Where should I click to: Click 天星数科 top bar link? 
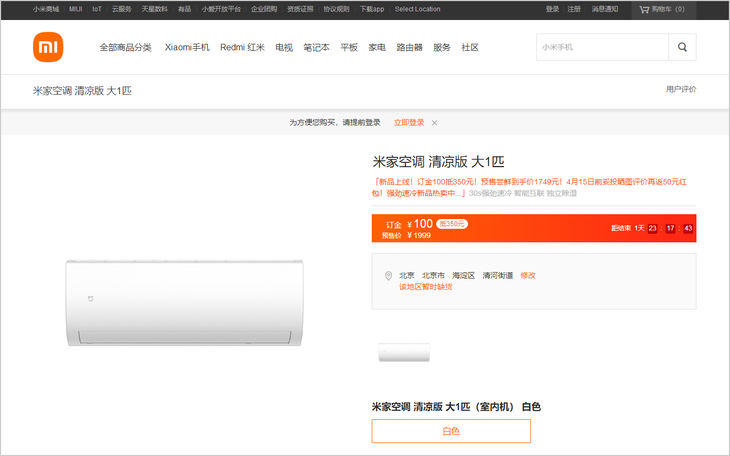click(x=155, y=9)
